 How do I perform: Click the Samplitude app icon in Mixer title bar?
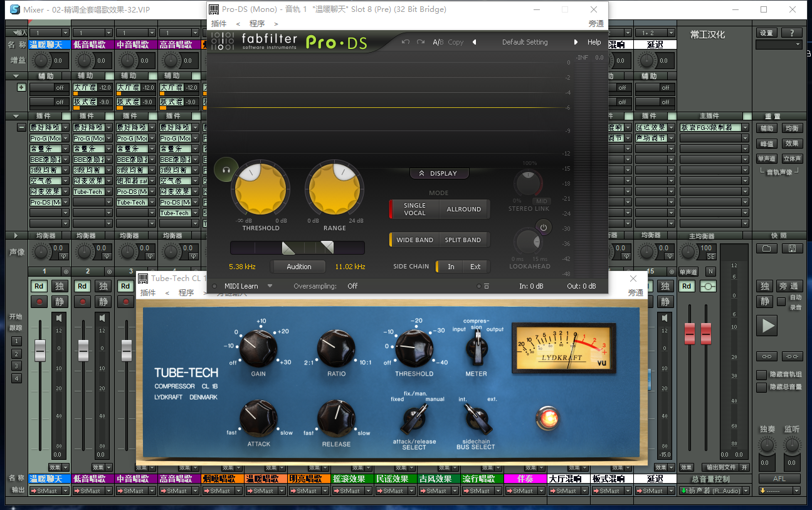pyautogui.click(x=15, y=9)
